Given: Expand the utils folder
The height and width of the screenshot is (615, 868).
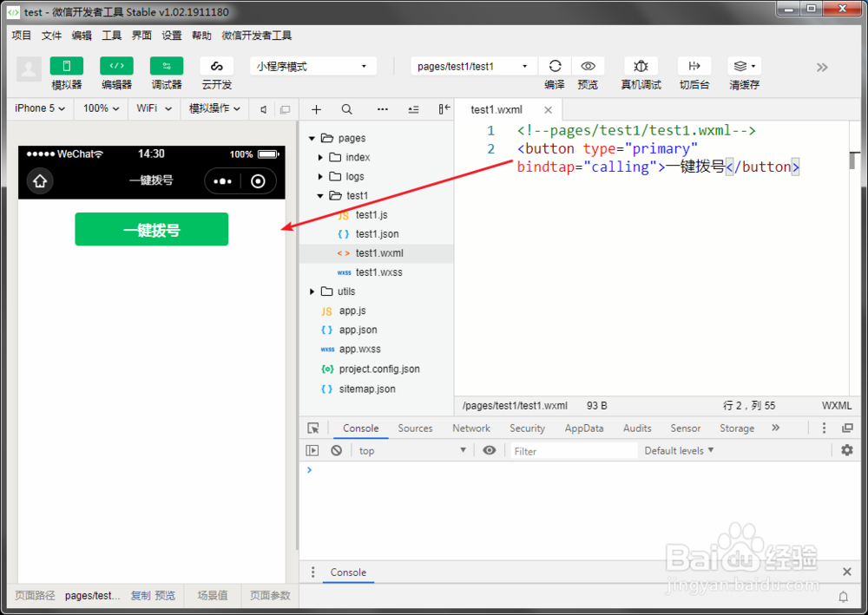Looking at the screenshot, I should click(312, 291).
